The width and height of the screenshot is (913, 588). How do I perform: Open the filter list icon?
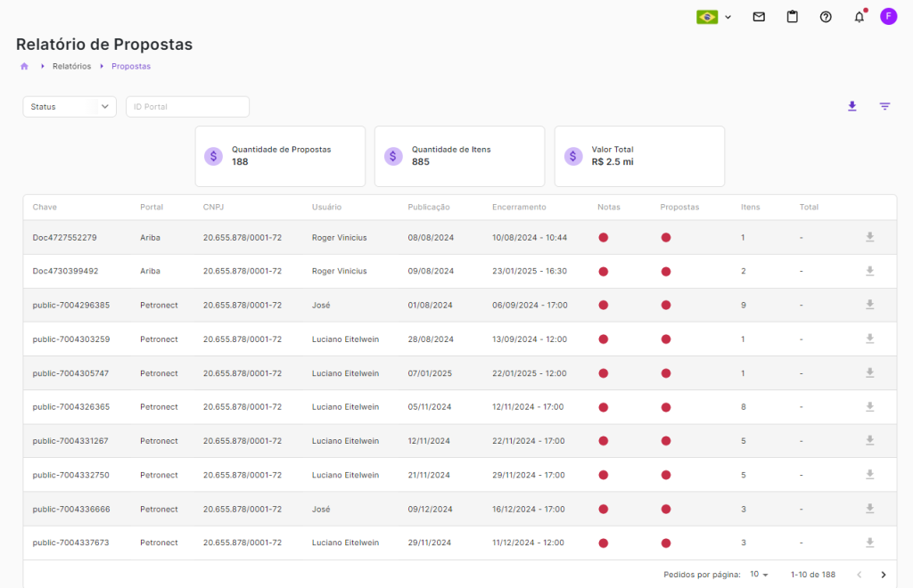(884, 107)
